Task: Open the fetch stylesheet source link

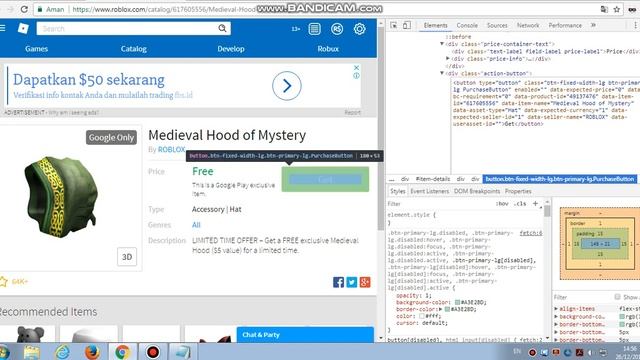Action: coord(531,233)
